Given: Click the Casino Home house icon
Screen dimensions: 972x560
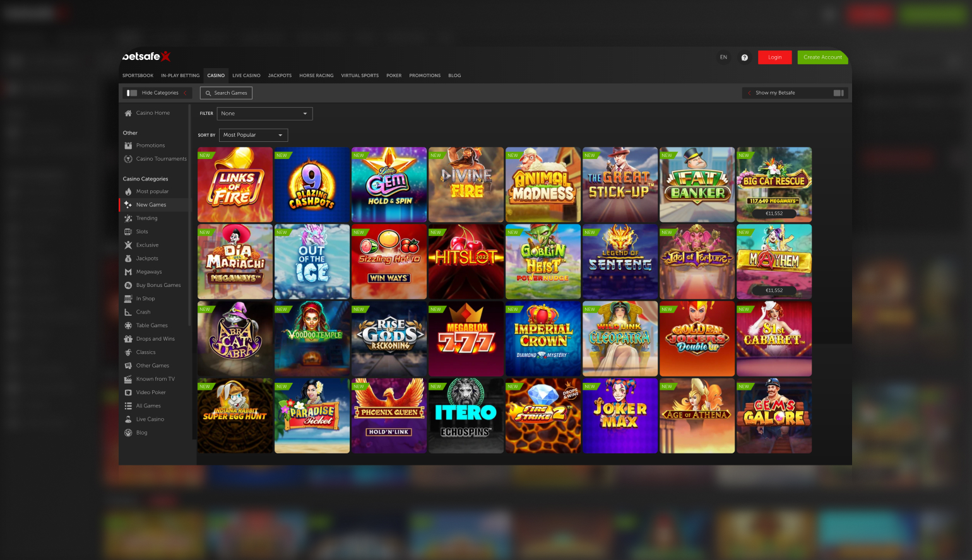Looking at the screenshot, I should (128, 114).
